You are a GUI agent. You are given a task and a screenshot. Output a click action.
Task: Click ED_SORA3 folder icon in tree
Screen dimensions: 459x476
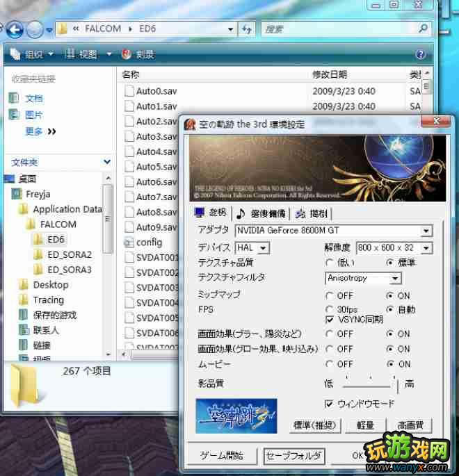(38, 270)
